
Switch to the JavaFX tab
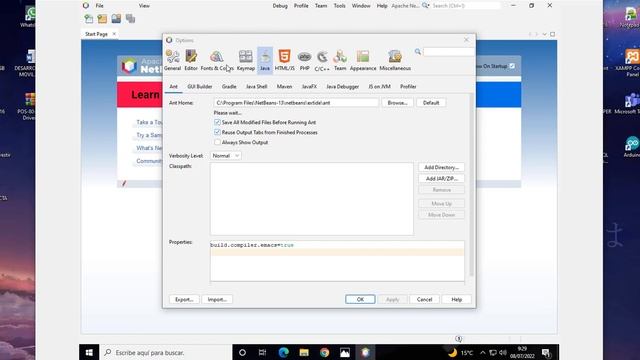point(309,87)
